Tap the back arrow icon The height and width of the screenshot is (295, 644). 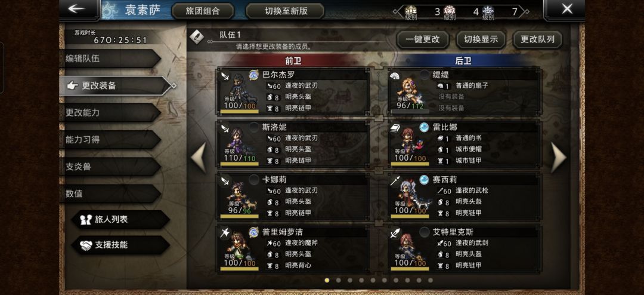[x=78, y=9]
